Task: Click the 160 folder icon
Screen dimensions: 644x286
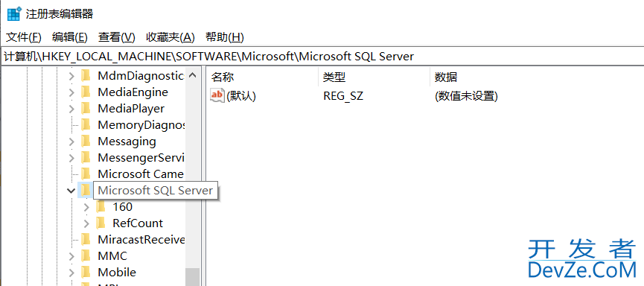Action: point(101,207)
